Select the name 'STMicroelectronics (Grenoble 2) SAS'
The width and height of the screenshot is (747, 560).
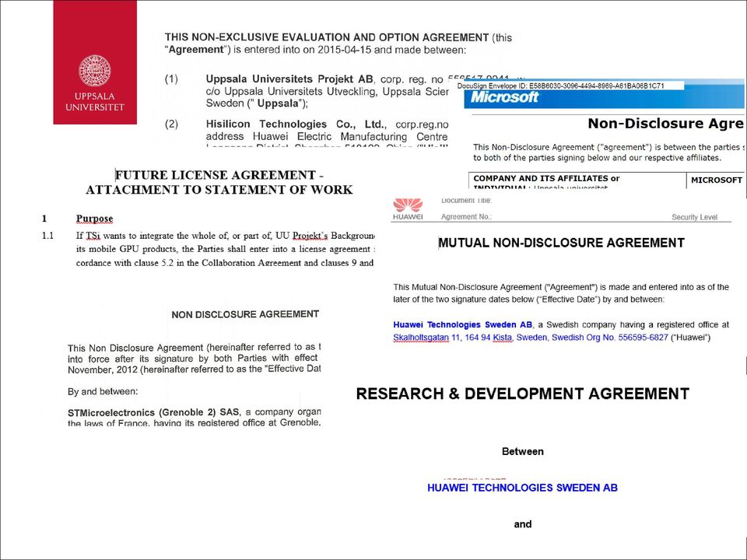tap(154, 412)
